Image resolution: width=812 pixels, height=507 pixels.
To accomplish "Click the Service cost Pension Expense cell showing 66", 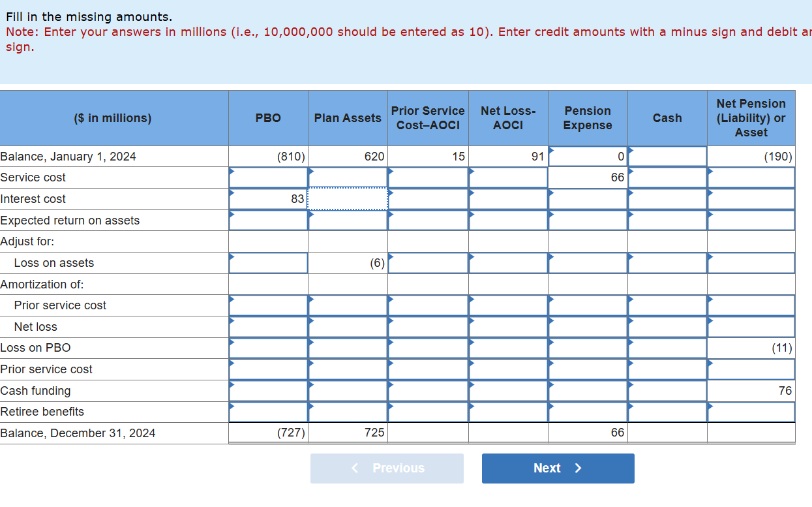I will coord(587,177).
